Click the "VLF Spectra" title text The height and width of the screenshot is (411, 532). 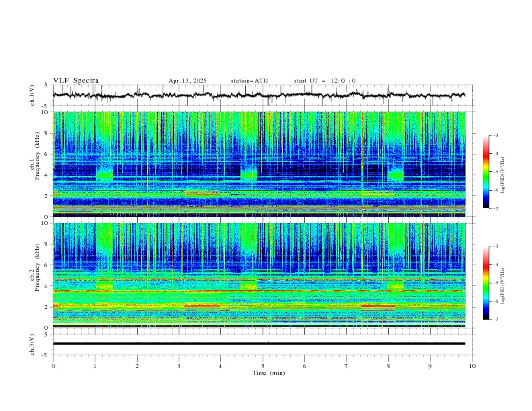pos(76,81)
